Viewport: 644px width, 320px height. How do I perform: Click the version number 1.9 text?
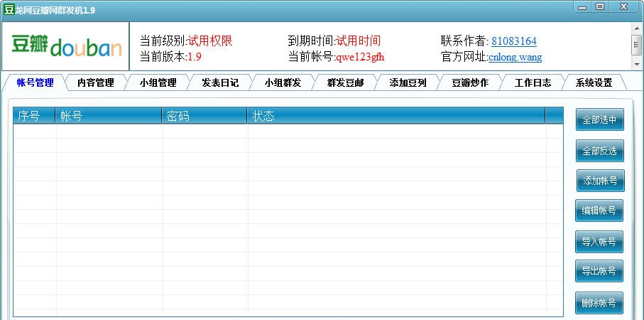pyautogui.click(x=195, y=57)
